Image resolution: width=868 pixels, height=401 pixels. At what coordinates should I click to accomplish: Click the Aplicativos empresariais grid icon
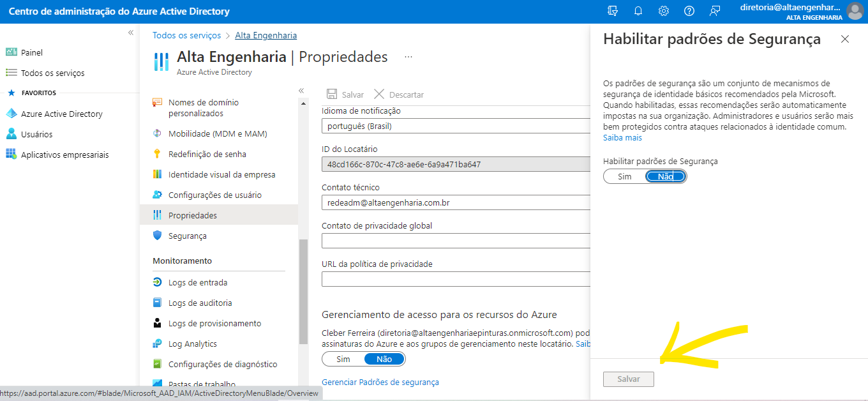[11, 155]
